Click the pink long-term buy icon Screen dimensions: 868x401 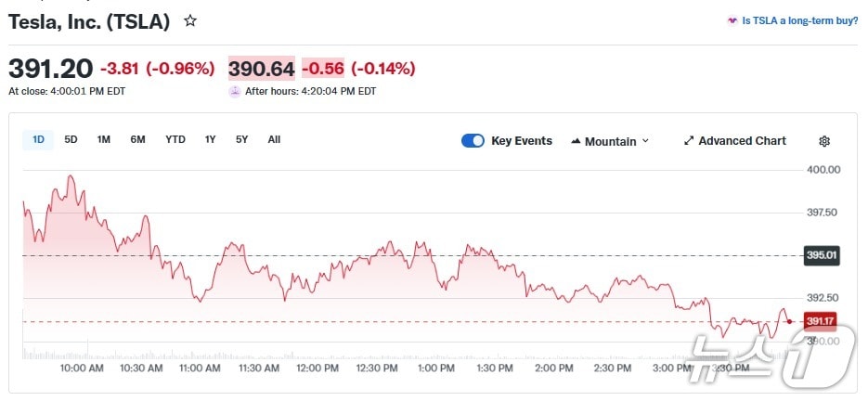tap(732, 19)
